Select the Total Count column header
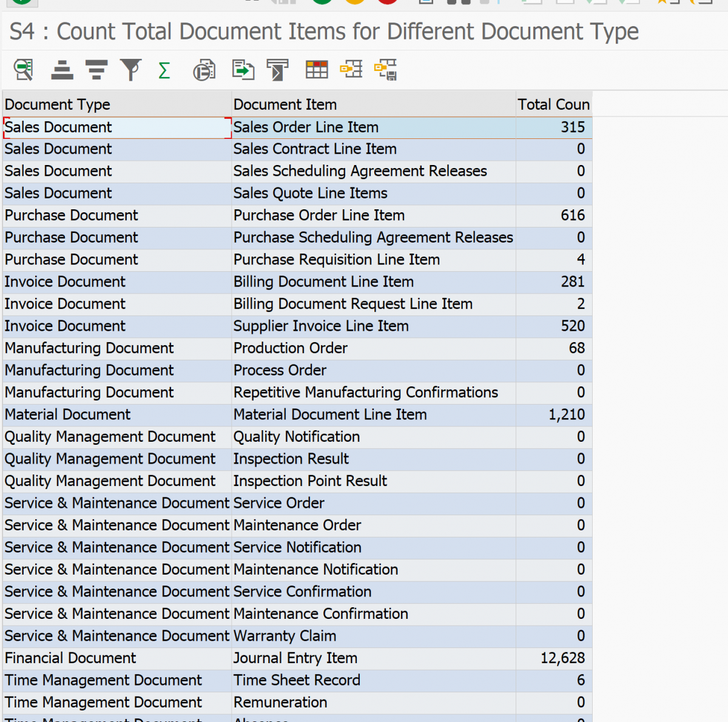Viewport: 728px width, 722px height. tap(553, 104)
